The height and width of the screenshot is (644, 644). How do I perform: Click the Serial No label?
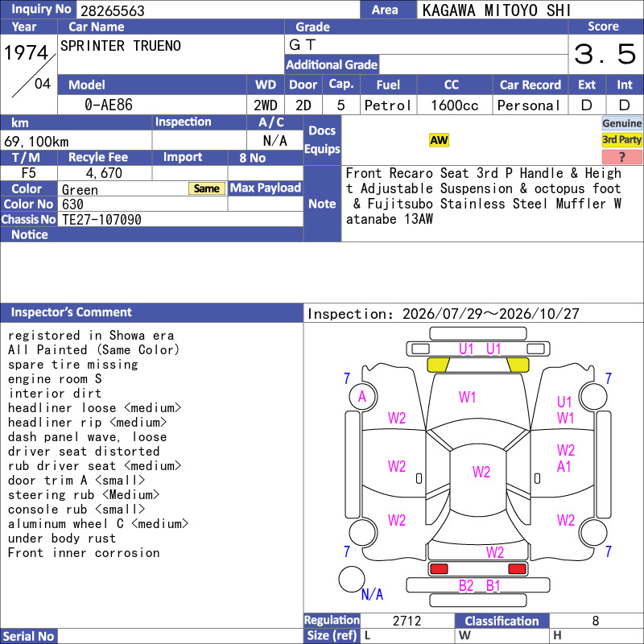point(28,636)
